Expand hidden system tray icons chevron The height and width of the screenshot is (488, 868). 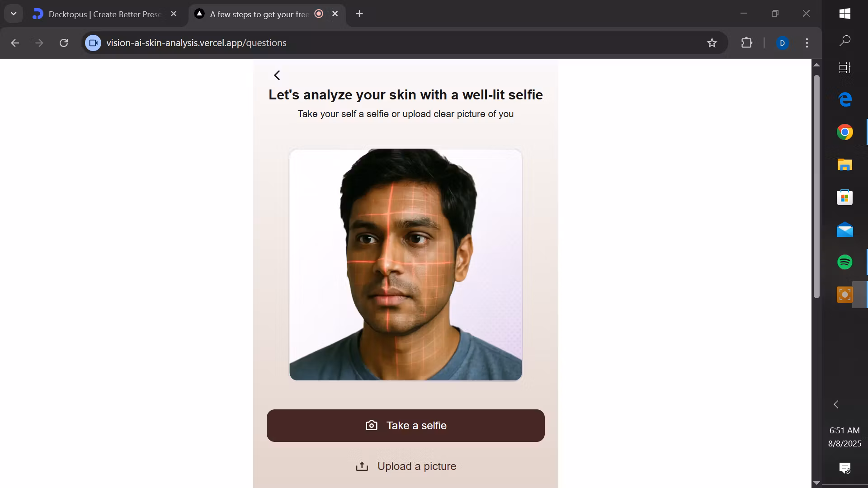tap(836, 404)
